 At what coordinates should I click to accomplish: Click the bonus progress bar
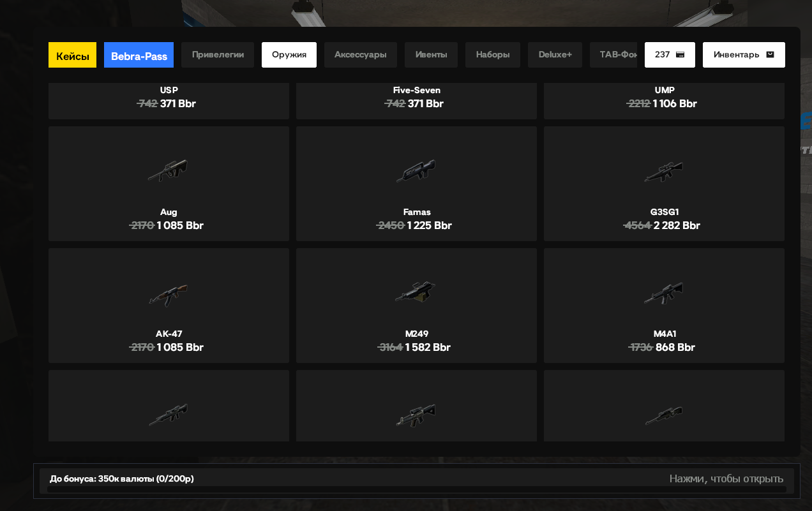[417, 489]
